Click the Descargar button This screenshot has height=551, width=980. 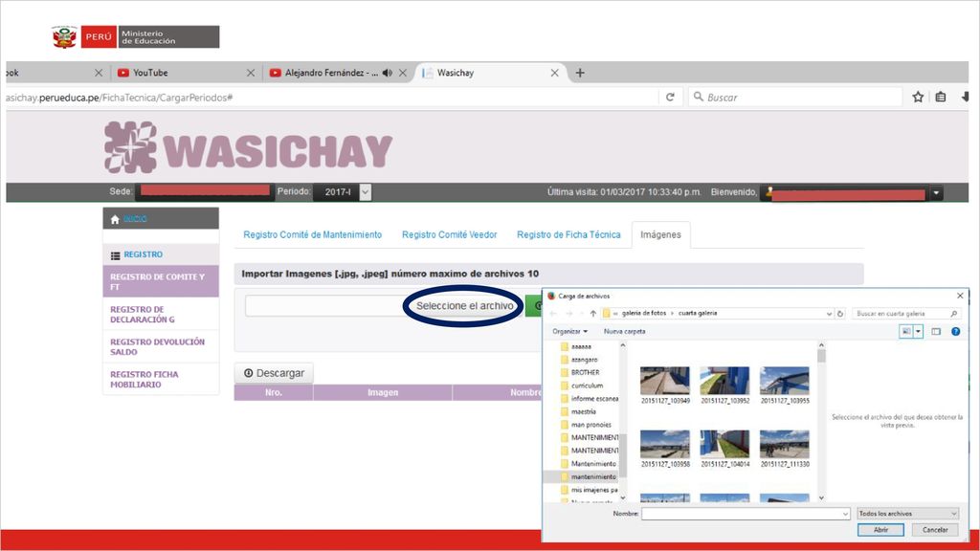click(x=274, y=373)
